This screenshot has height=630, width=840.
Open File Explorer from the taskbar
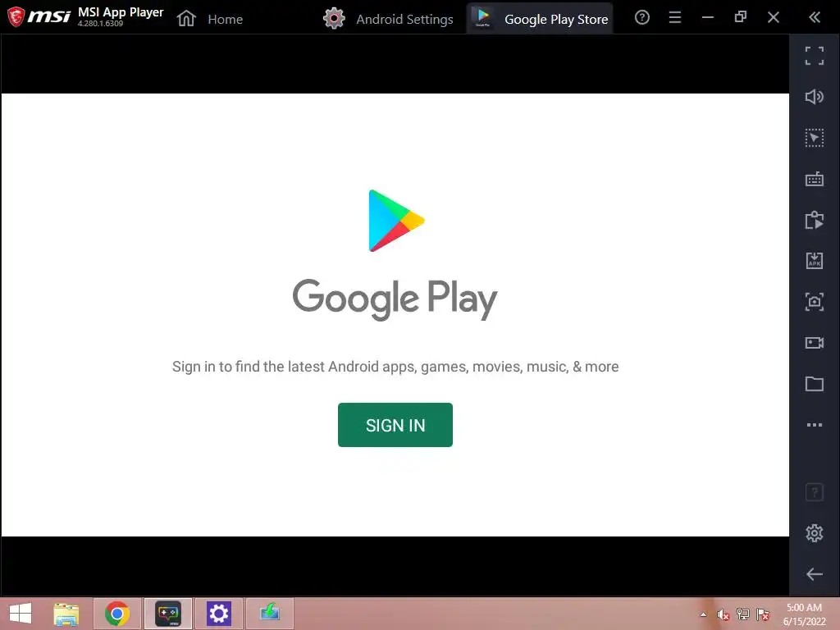tap(66, 614)
